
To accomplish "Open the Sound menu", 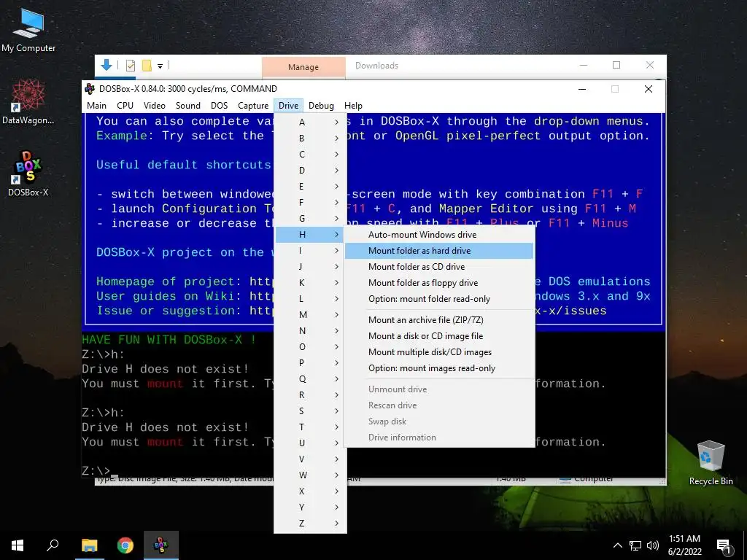I will (188, 106).
